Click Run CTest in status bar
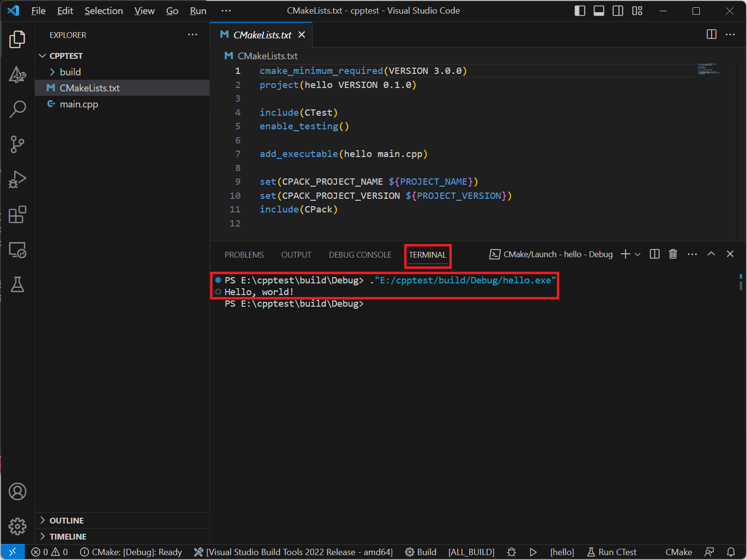This screenshot has width=747, height=560. [612, 552]
